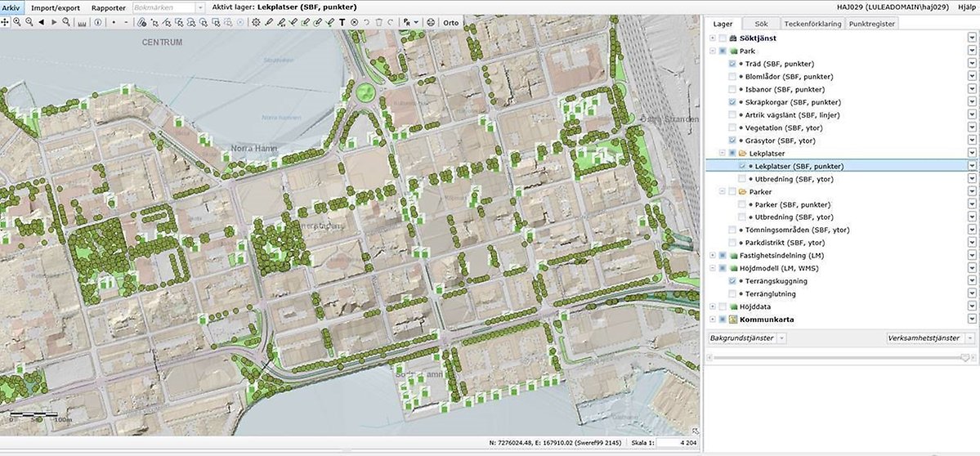
Task: Activate the zoom in magnifier tool
Action: point(17,22)
